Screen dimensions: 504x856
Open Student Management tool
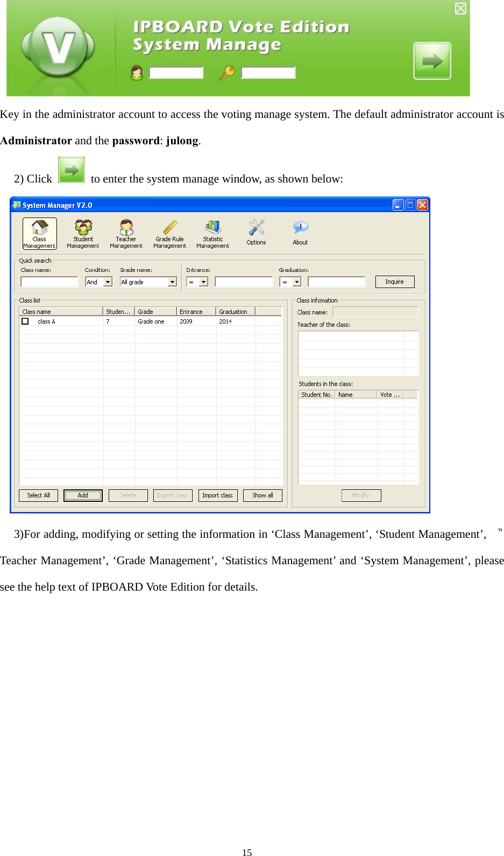[x=83, y=234]
